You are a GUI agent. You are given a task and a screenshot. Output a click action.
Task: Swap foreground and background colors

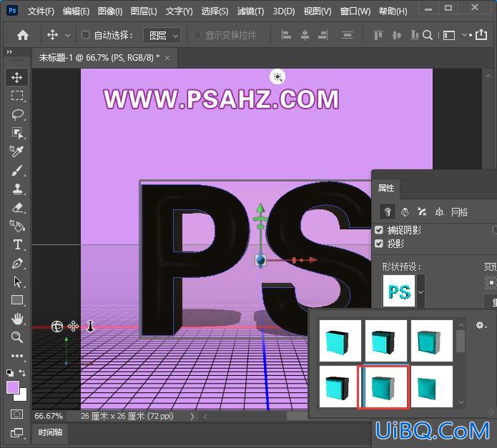[22, 373]
